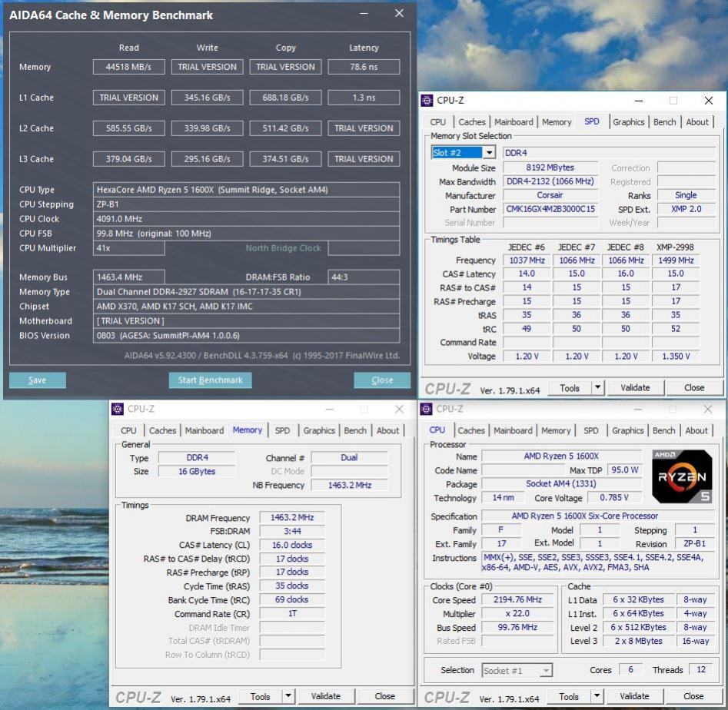728x710 pixels.
Task: Open Memory tab in SPD window
Action: (x=557, y=122)
